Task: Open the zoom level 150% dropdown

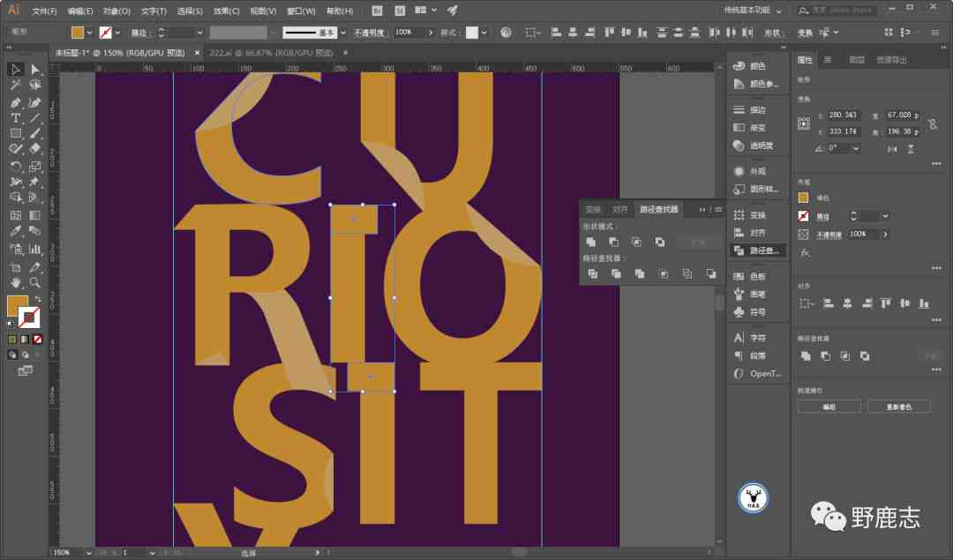Action: click(x=89, y=553)
